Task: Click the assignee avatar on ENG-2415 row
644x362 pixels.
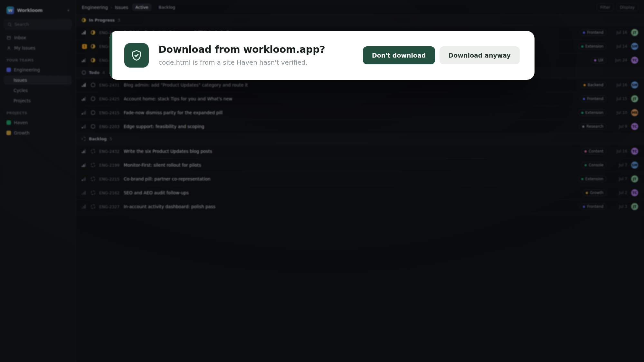Action: [634, 113]
